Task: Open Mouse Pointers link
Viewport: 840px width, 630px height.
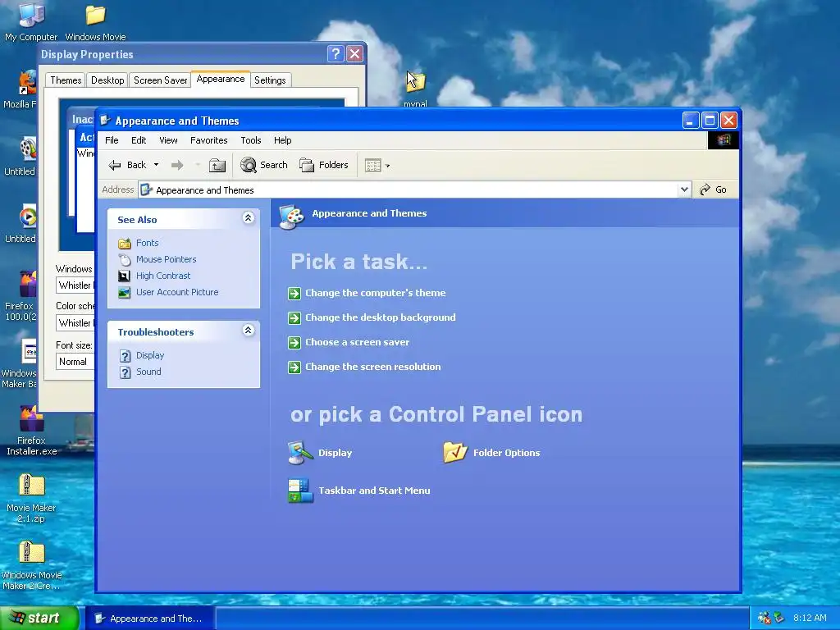Action: click(166, 259)
